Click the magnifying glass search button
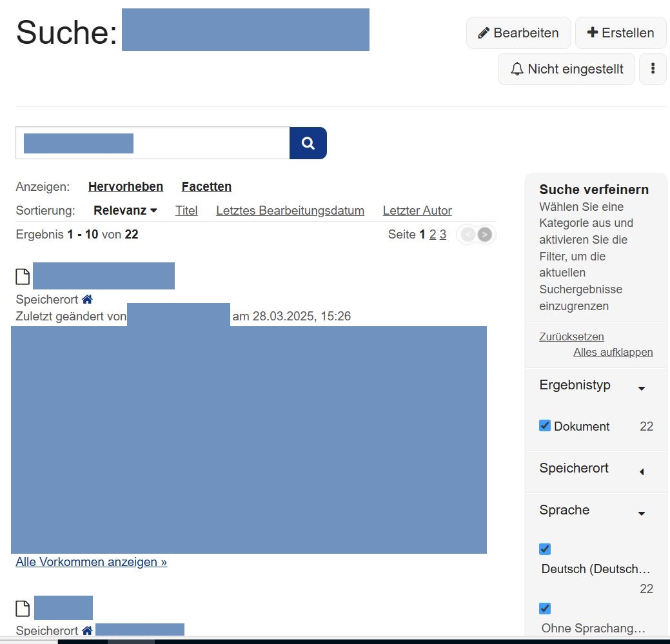 [308, 143]
